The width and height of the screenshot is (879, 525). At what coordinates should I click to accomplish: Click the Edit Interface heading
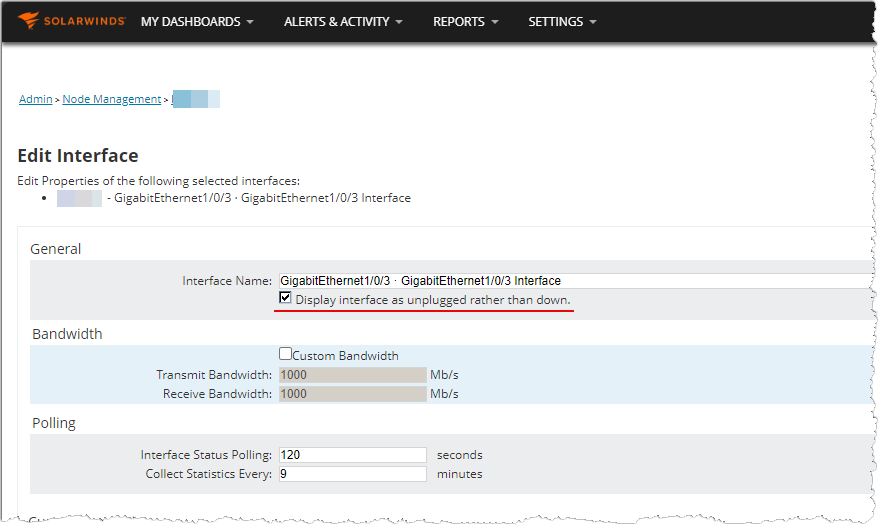click(78, 155)
